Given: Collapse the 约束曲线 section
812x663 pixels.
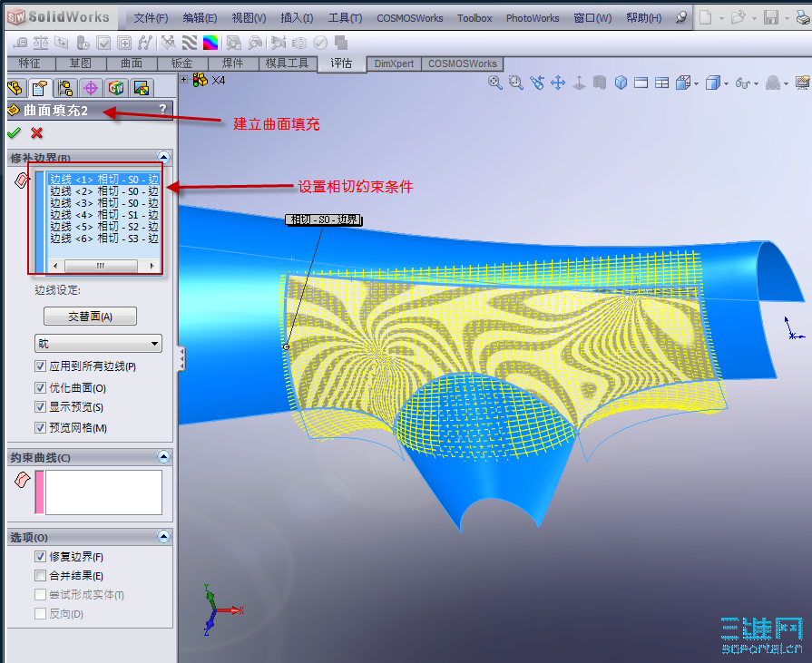Looking at the screenshot, I should coord(163,456).
